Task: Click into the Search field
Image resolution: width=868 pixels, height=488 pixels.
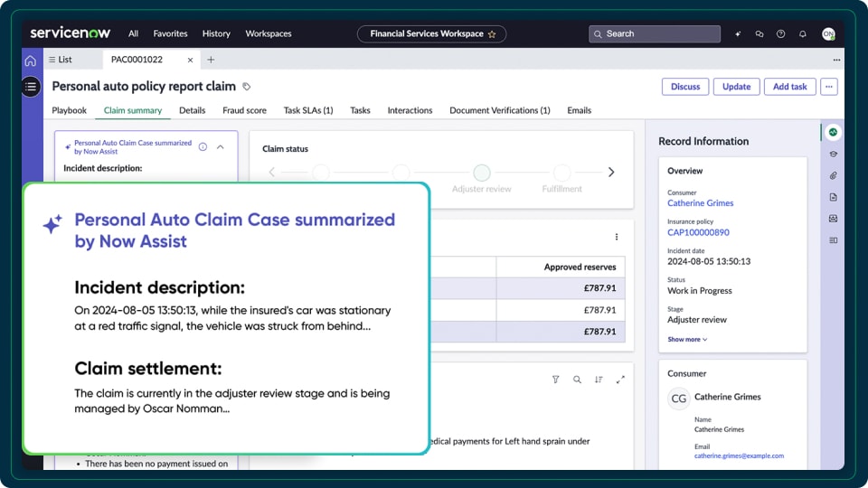Action: coord(655,33)
